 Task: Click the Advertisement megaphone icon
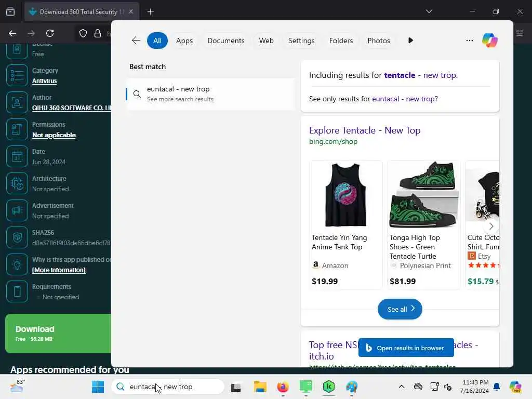coord(17,210)
